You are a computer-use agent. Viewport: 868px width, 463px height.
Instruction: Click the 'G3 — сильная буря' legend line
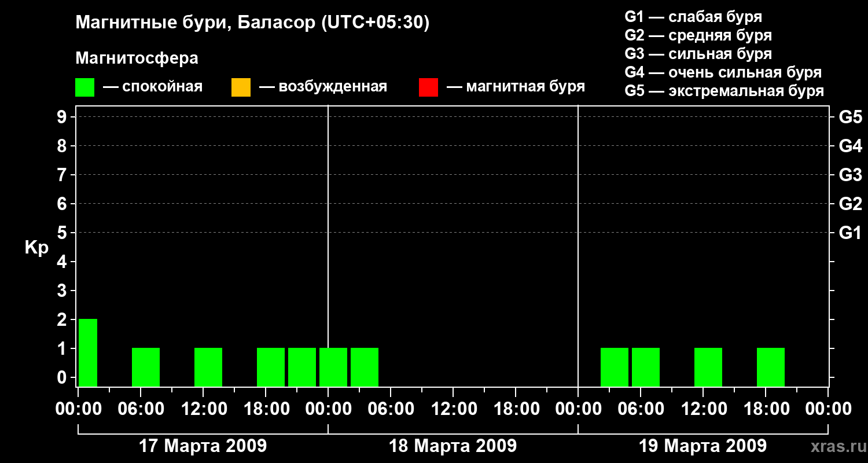tap(698, 54)
